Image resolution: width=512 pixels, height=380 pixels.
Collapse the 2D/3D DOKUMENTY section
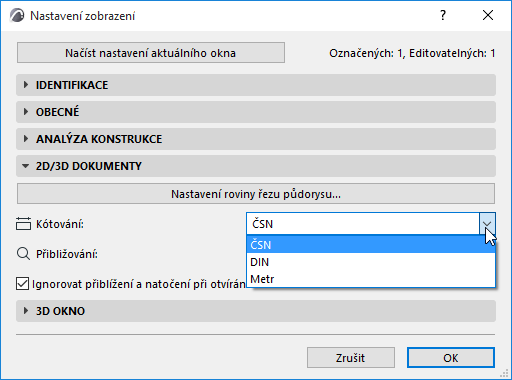(256, 166)
